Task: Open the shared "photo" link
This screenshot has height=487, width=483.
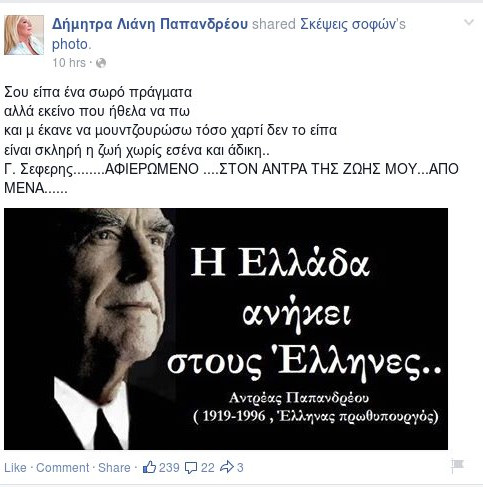Action: 71,44
